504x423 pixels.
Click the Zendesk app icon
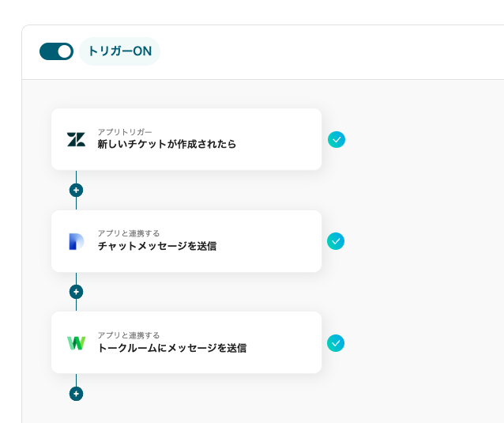[76, 139]
